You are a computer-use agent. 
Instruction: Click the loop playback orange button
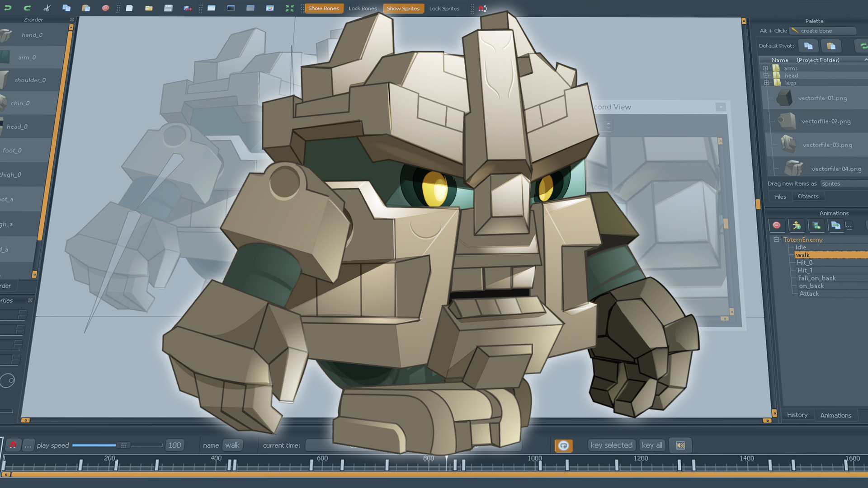coord(563,446)
